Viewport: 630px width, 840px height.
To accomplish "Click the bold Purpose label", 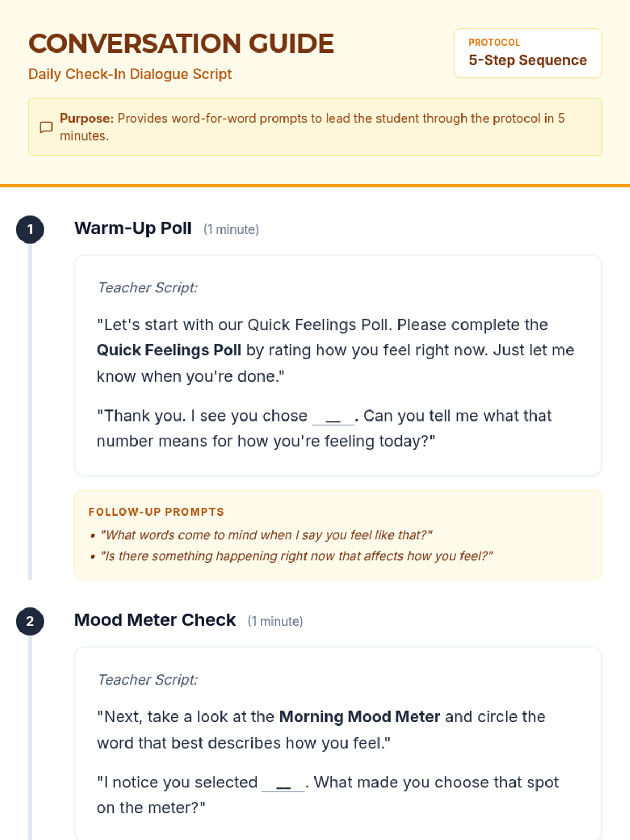I will coord(87,118).
